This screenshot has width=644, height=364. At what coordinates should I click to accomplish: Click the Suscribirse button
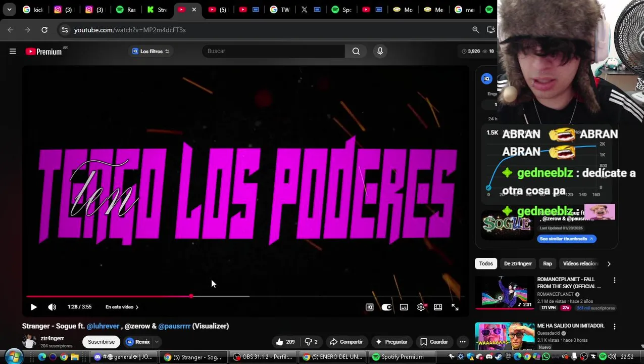101,342
